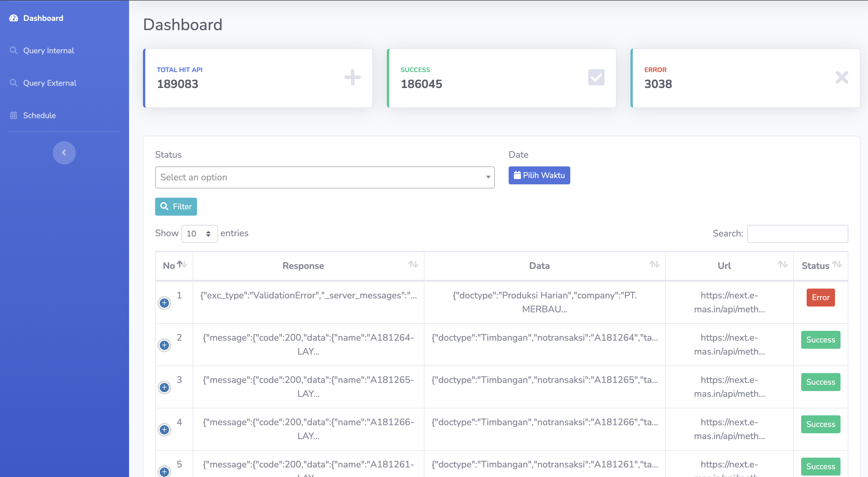Click the Success badge in row 5
This screenshot has width=868, height=477.
(x=821, y=467)
